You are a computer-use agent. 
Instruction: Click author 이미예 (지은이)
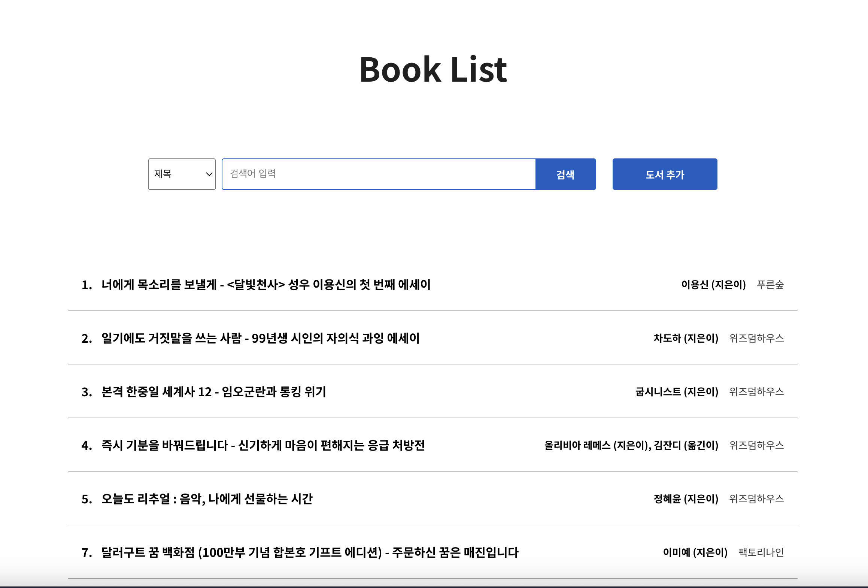pyautogui.click(x=695, y=552)
